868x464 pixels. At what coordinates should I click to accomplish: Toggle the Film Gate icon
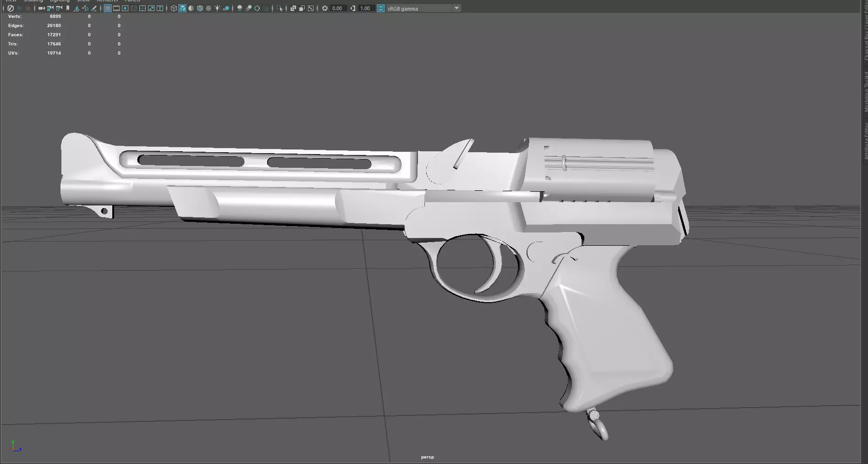[116, 8]
